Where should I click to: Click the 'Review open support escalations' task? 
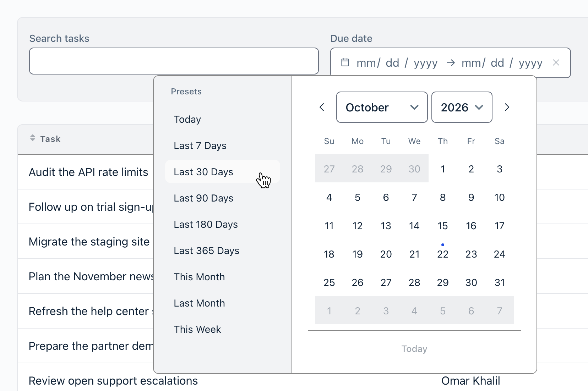pos(113,381)
